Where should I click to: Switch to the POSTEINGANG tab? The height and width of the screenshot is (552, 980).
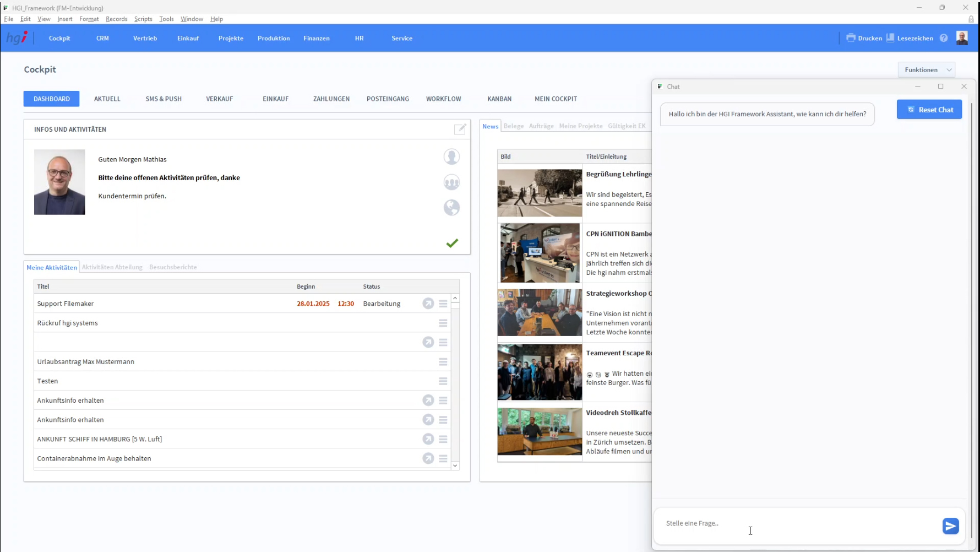click(x=388, y=99)
